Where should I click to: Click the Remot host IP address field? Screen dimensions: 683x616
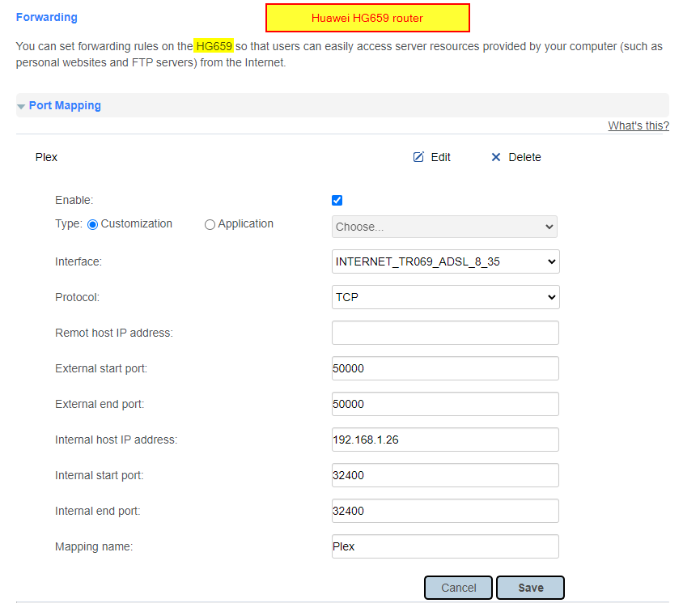[x=445, y=333]
